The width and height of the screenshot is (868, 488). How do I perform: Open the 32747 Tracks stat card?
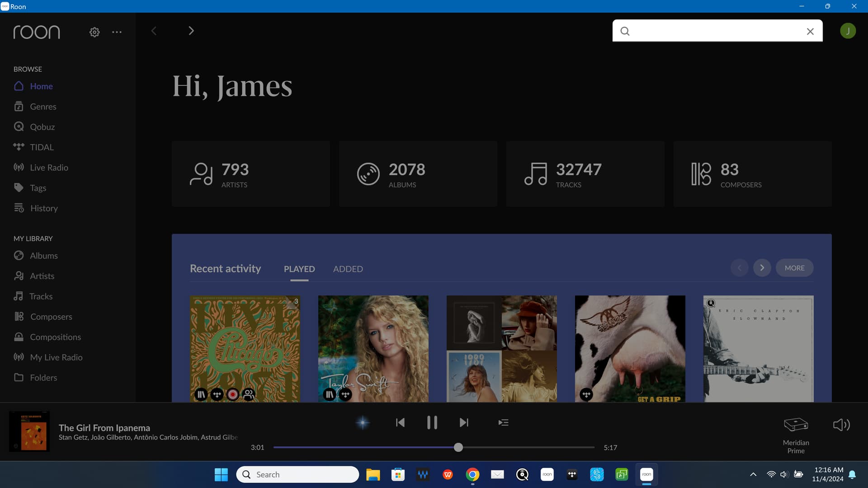tap(585, 174)
